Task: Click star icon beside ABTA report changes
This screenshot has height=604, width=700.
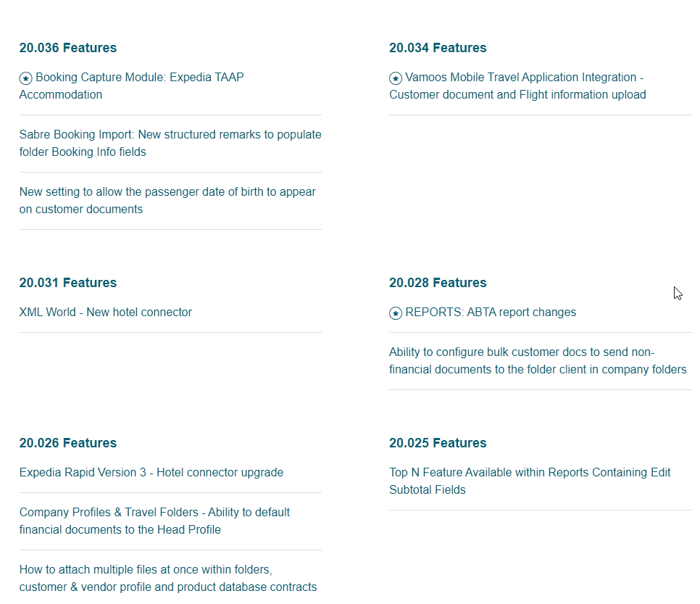Action: pos(396,313)
